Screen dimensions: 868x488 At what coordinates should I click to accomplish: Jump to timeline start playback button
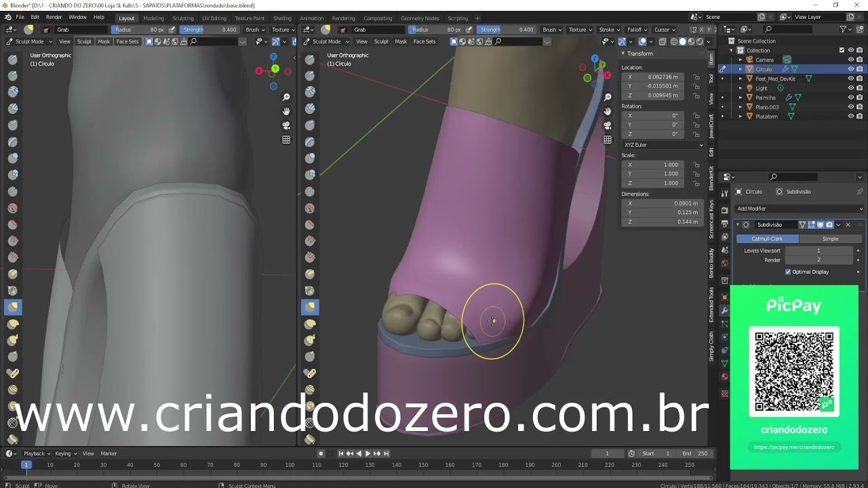pyautogui.click(x=340, y=453)
